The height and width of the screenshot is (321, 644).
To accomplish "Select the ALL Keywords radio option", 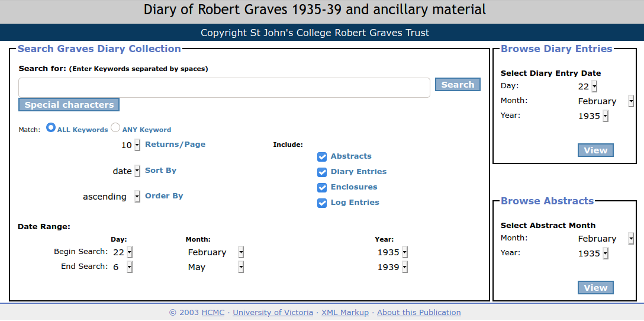I will [x=51, y=127].
